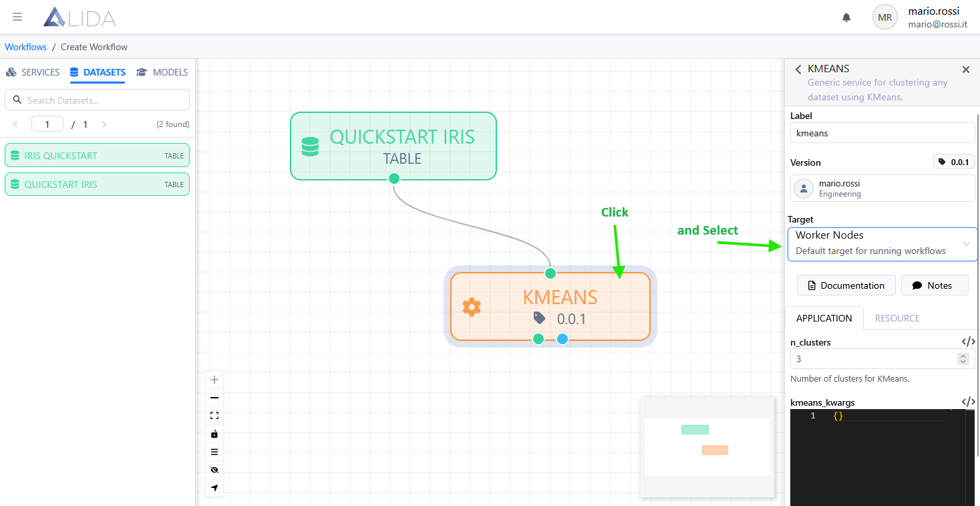This screenshot has width=980, height=506.
Task: Toggle the canvas lock
Action: (214, 434)
